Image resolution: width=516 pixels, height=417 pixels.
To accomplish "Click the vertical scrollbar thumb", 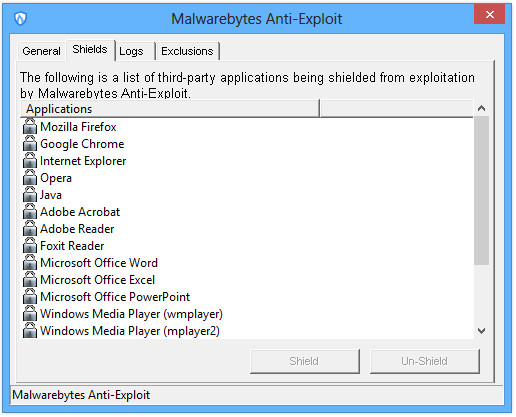I will click(481, 190).
